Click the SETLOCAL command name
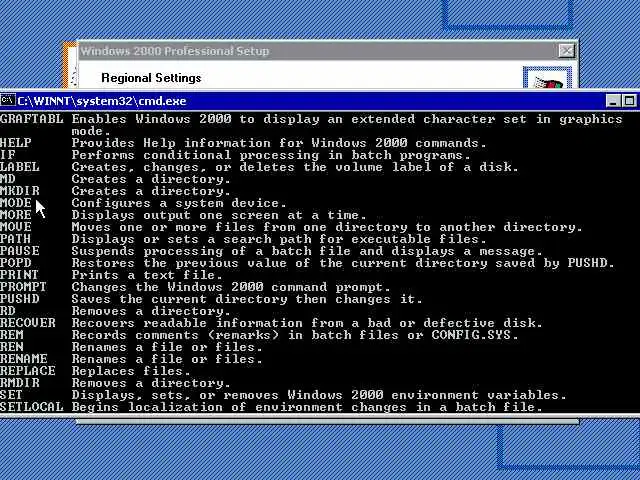640x480 pixels. pos(31,407)
